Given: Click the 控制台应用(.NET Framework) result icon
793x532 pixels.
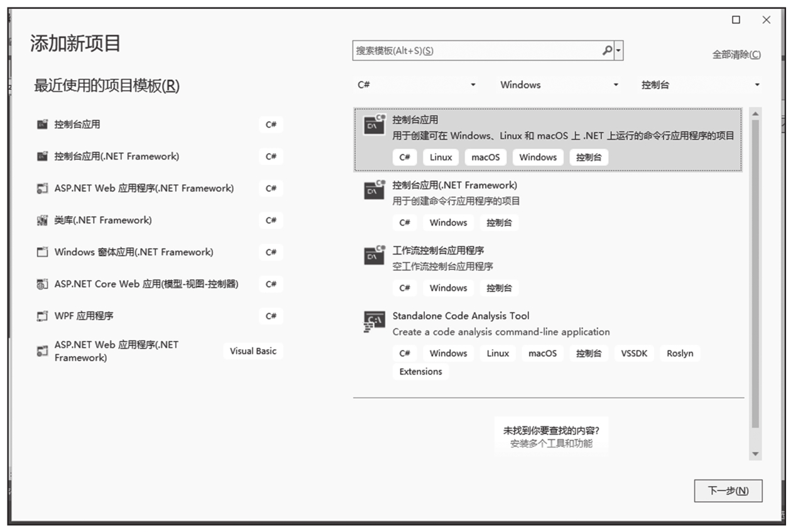Looking at the screenshot, I should point(375,190).
